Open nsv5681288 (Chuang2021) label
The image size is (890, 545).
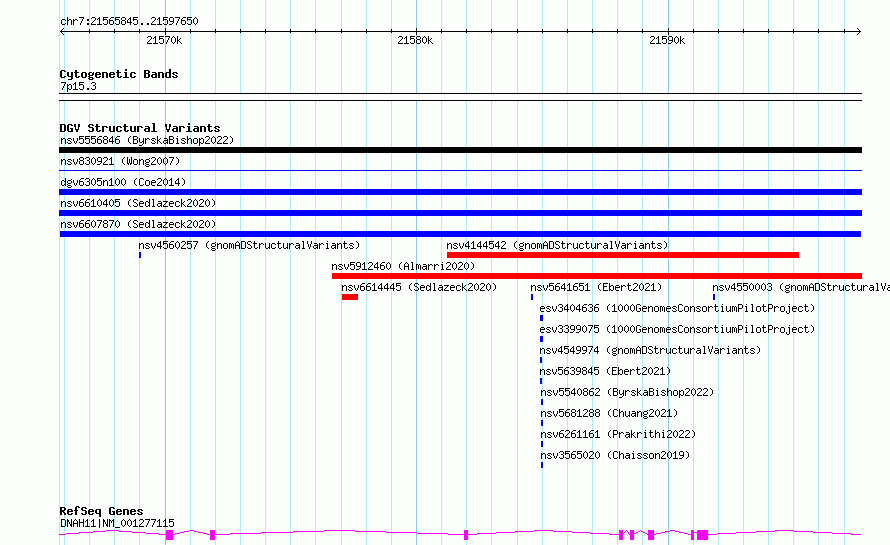click(609, 413)
